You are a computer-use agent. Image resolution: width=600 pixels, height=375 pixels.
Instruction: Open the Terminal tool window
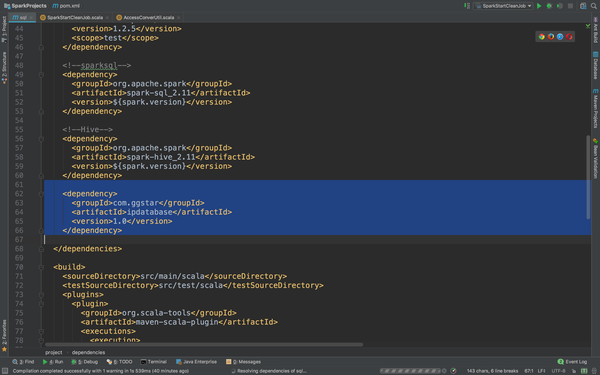153,362
